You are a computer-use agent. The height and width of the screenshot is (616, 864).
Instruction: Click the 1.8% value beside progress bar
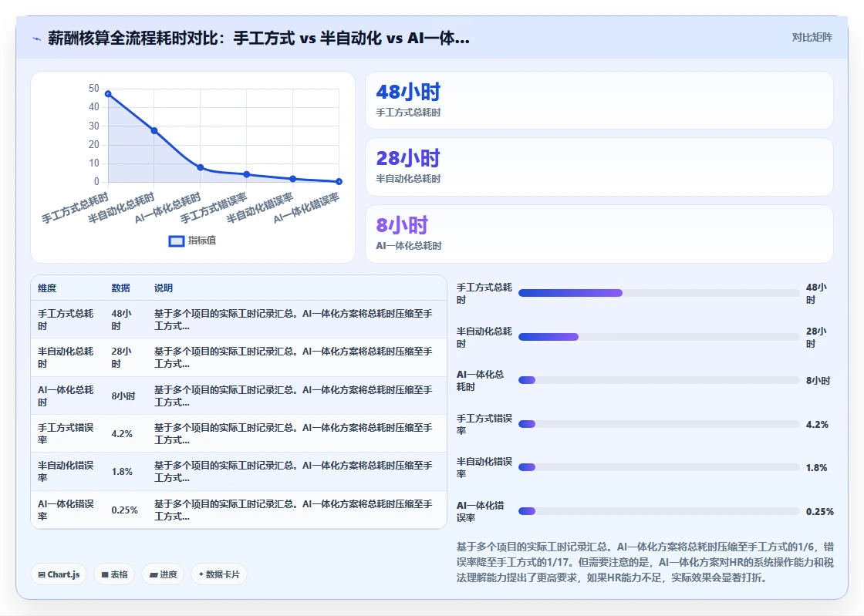tap(817, 468)
